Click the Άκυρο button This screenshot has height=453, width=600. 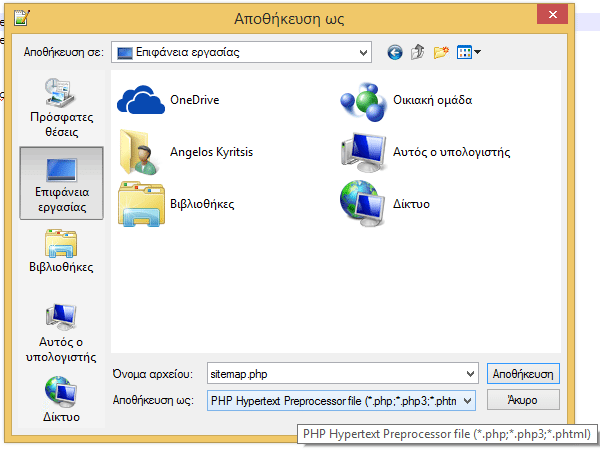523,400
